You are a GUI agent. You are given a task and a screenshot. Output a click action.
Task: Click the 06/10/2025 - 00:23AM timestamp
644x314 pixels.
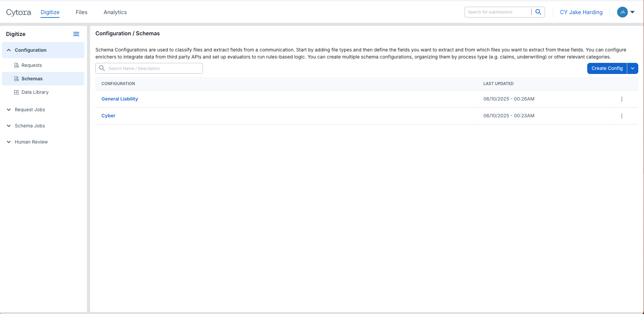[x=509, y=116]
